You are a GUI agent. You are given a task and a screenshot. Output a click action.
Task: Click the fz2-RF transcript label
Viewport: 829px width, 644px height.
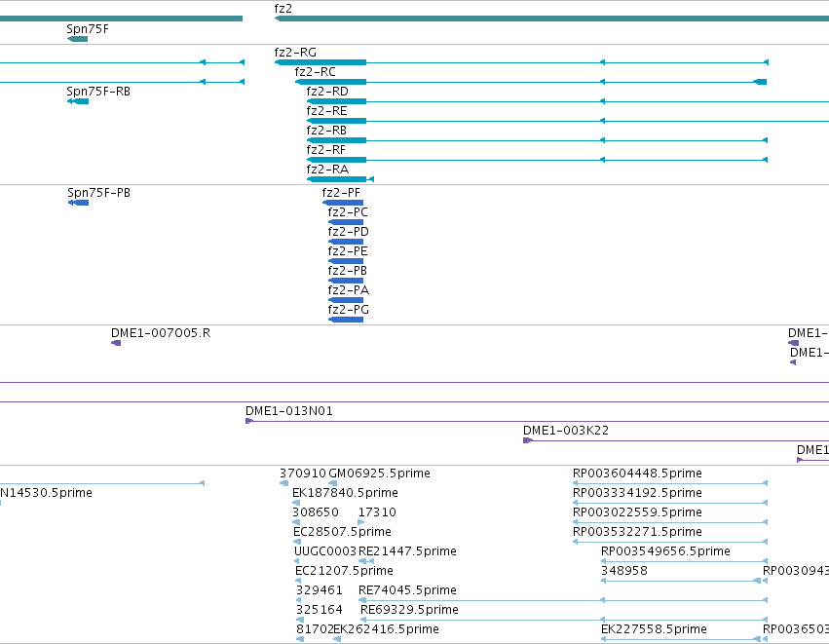click(325, 150)
